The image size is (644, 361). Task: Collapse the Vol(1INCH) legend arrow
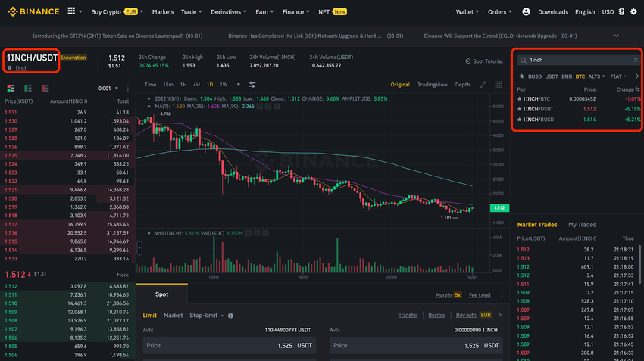tap(149, 233)
